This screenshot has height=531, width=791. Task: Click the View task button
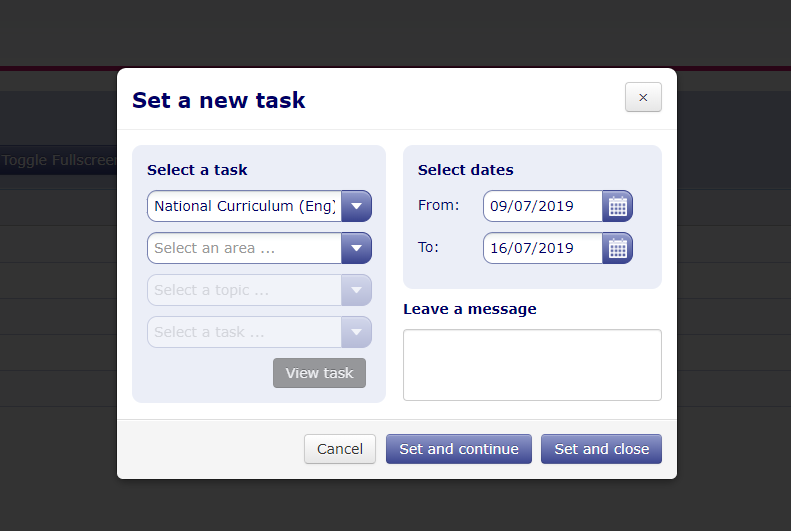tap(319, 373)
